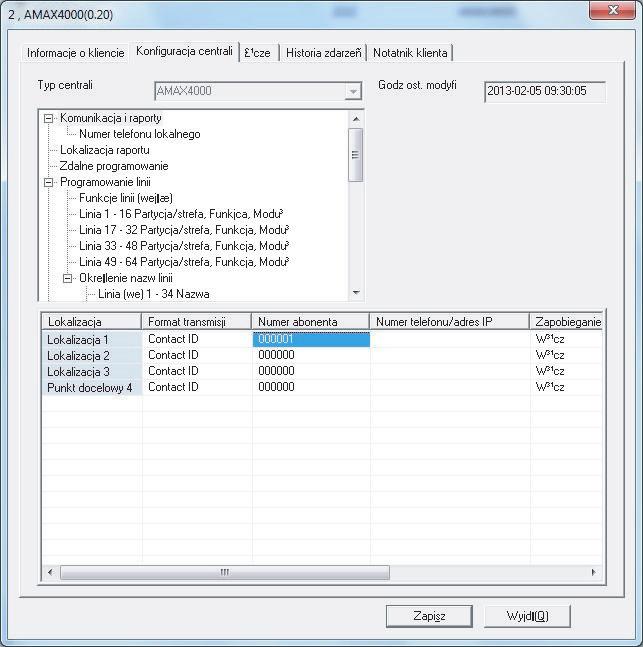The image size is (643, 647).
Task: Select the Lokalizacja 2 row header
Action: pos(92,356)
